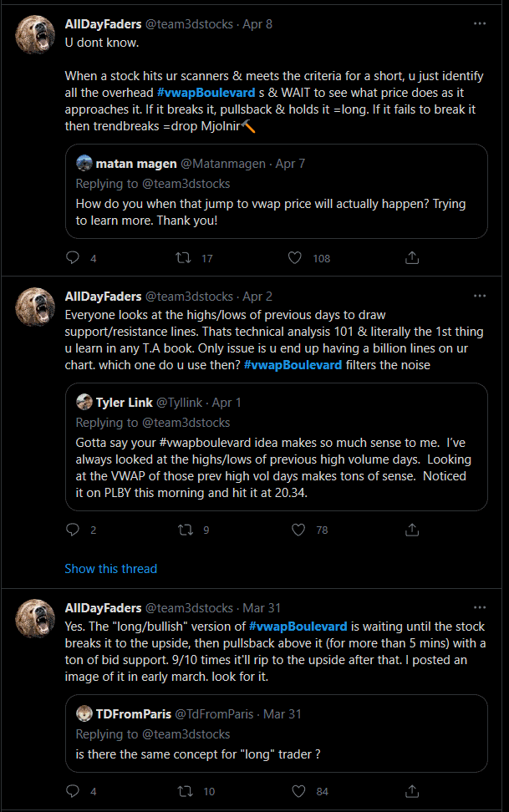The width and height of the screenshot is (509, 812).
Task: Share the Mar 31 tweet
Action: pos(411,791)
